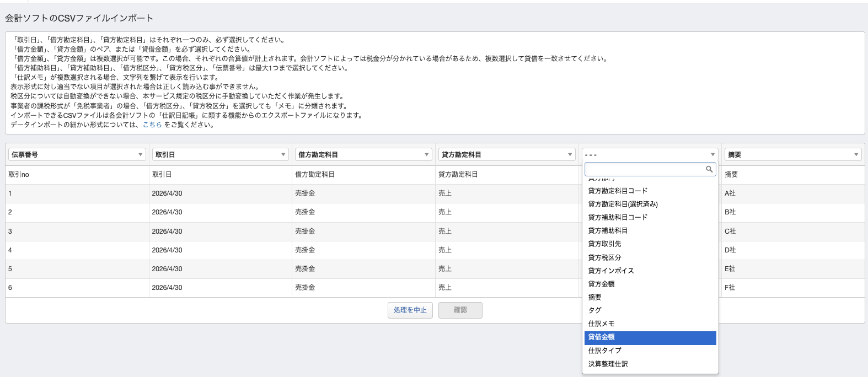Expand the 貸方勘定科目 column selector
The image size is (868, 377).
pos(506,155)
